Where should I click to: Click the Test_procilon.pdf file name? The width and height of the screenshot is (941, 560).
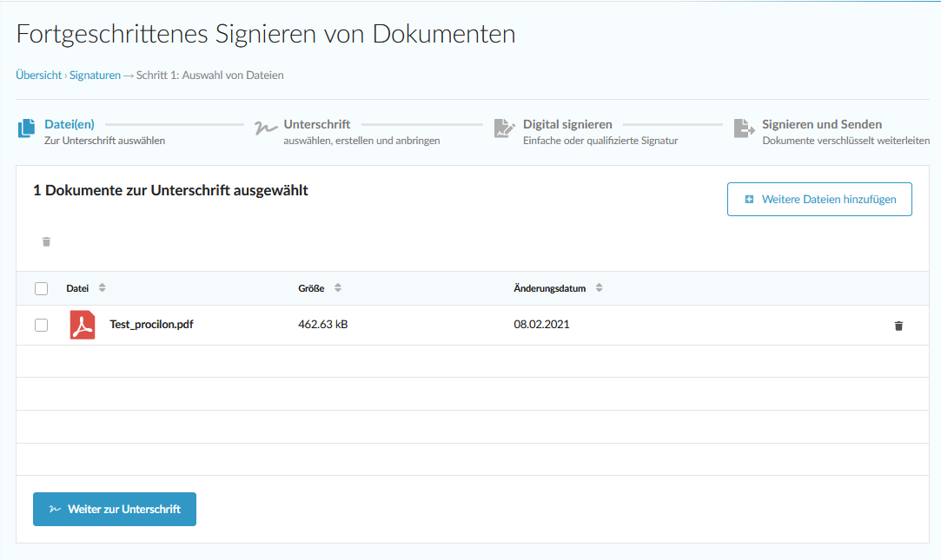151,325
